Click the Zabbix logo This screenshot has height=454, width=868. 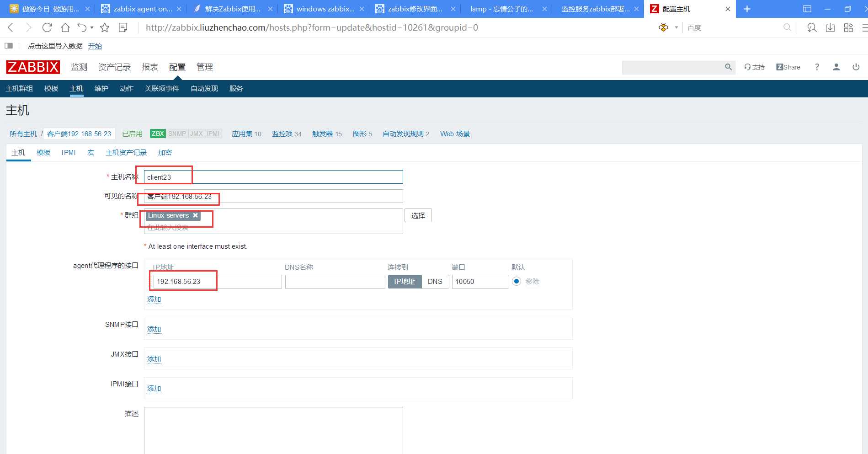point(33,67)
